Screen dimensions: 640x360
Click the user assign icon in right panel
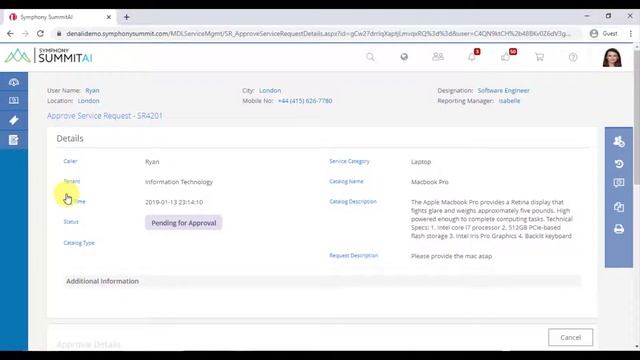coord(619,141)
